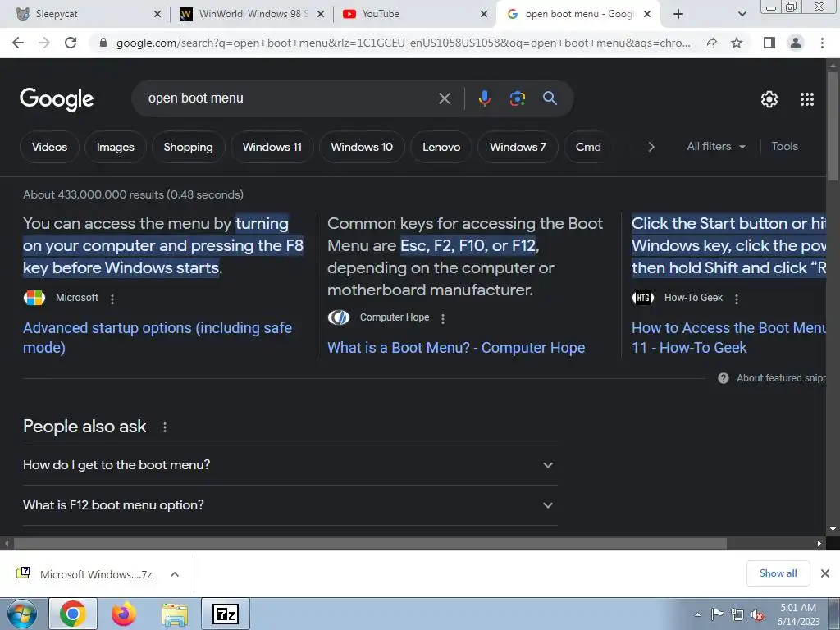Close the downloads bar
Screen dimensions: 840x630
[825, 573]
